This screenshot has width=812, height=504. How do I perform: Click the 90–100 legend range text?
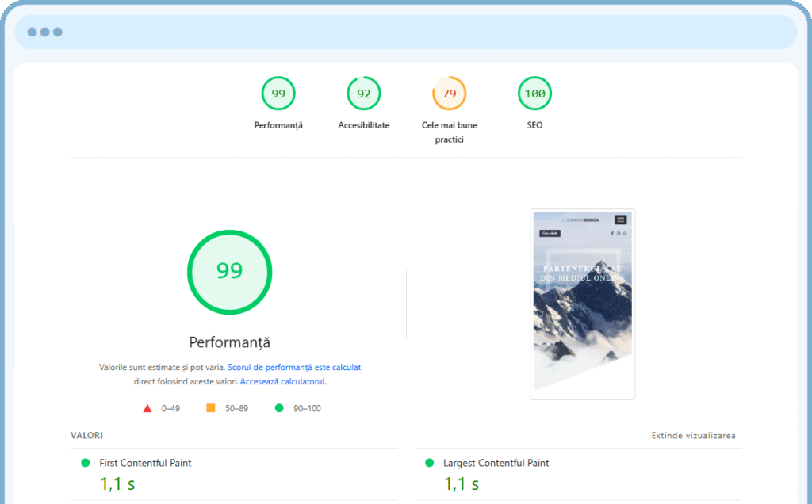(x=307, y=408)
